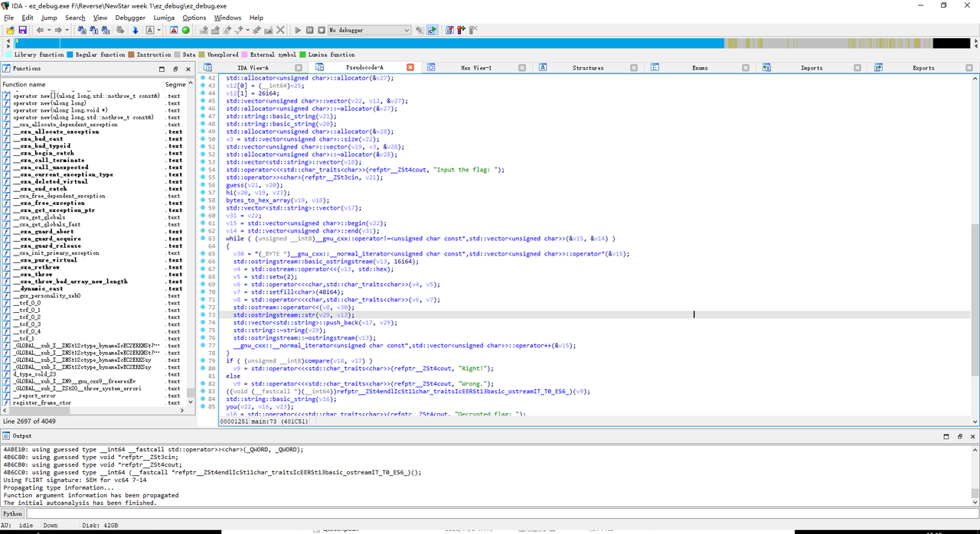Toggle breakpoint dot at line 79
This screenshot has width=980, height=534.
coord(202,360)
